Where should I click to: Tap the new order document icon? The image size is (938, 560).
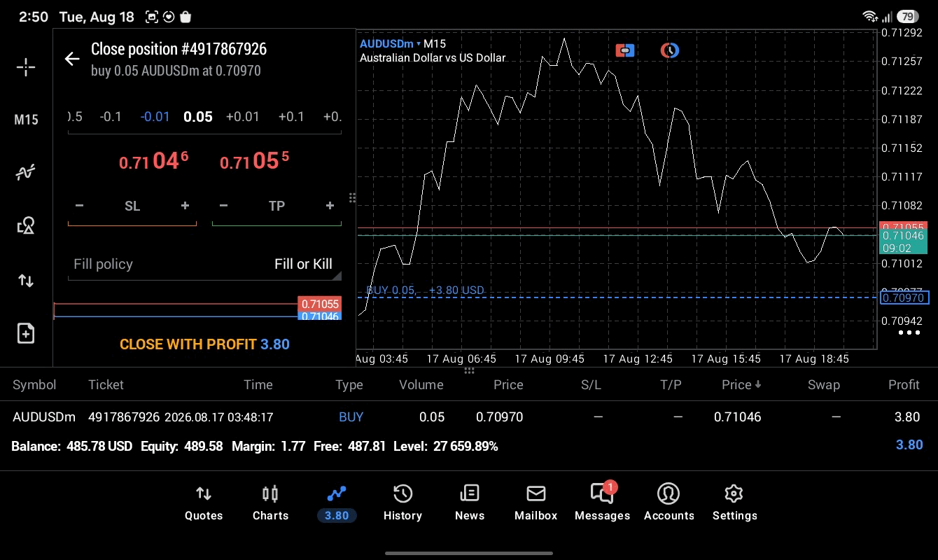26,333
